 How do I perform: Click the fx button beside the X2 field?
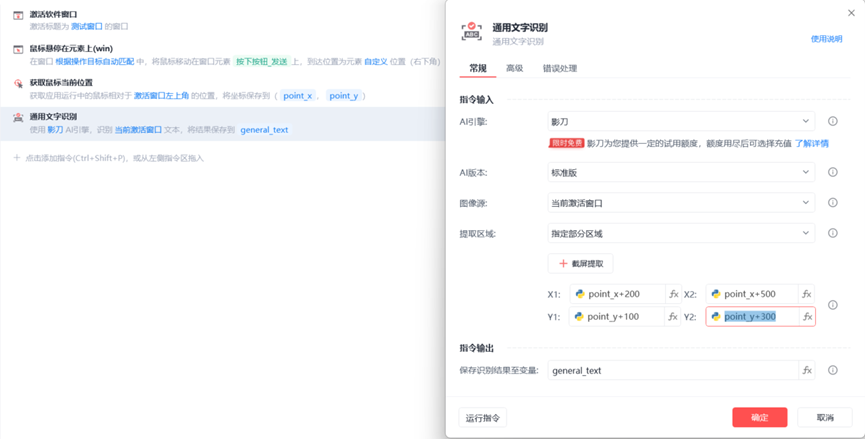tap(807, 294)
